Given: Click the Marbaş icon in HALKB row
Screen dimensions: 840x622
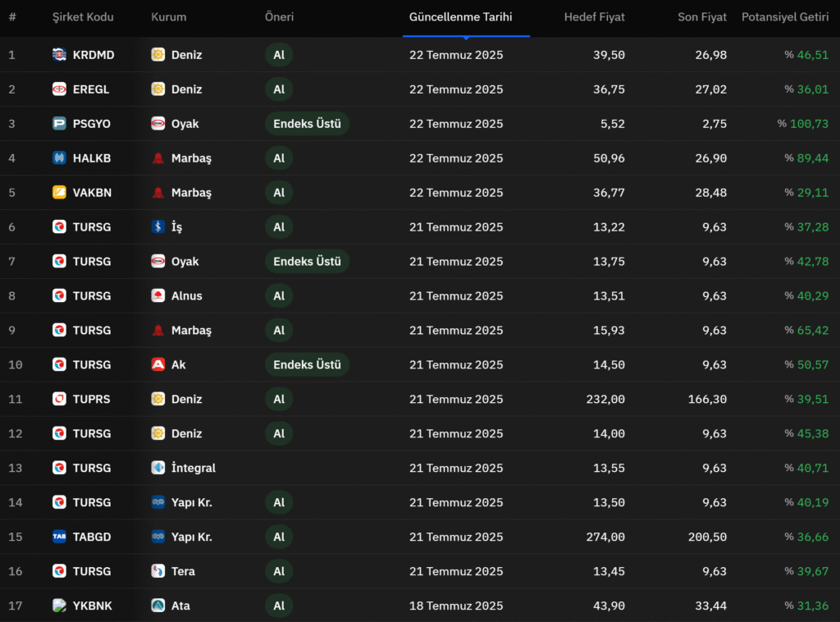Looking at the screenshot, I should coord(158,158).
